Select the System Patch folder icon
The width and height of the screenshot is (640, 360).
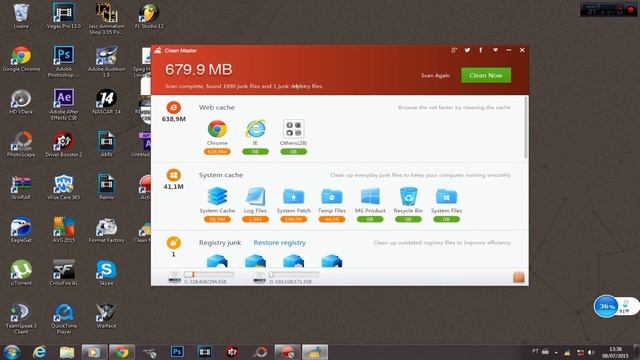[x=293, y=196]
